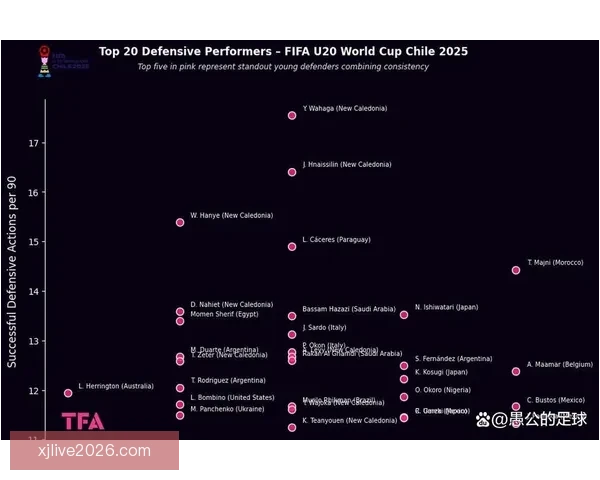Select the Y. Wahaga (New Caledonia) data point
This screenshot has width=600, height=480.
pyautogui.click(x=292, y=115)
